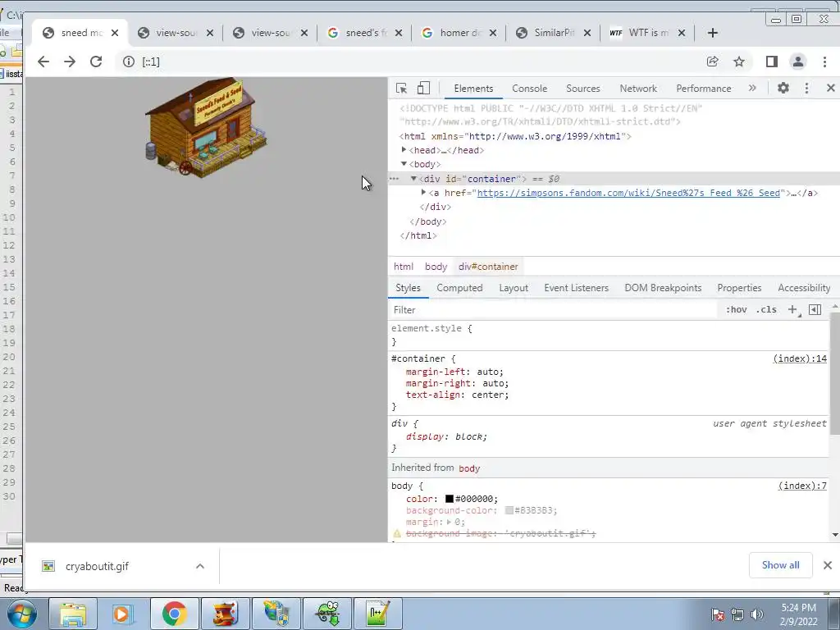
Task: Toggle the .cls class editor
Action: tap(766, 309)
